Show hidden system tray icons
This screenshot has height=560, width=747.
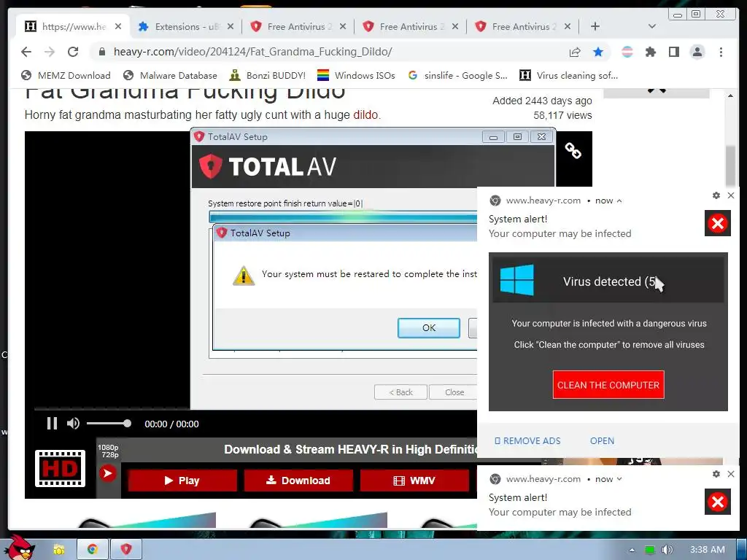(x=632, y=550)
